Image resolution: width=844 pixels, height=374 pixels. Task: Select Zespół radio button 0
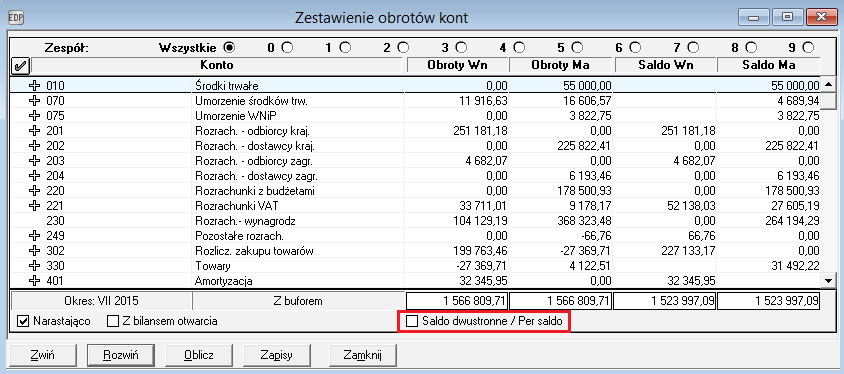(287, 48)
